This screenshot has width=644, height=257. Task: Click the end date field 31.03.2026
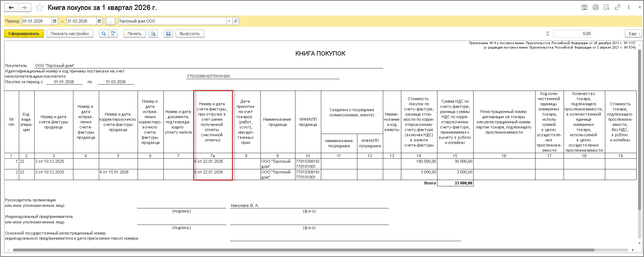click(x=81, y=21)
